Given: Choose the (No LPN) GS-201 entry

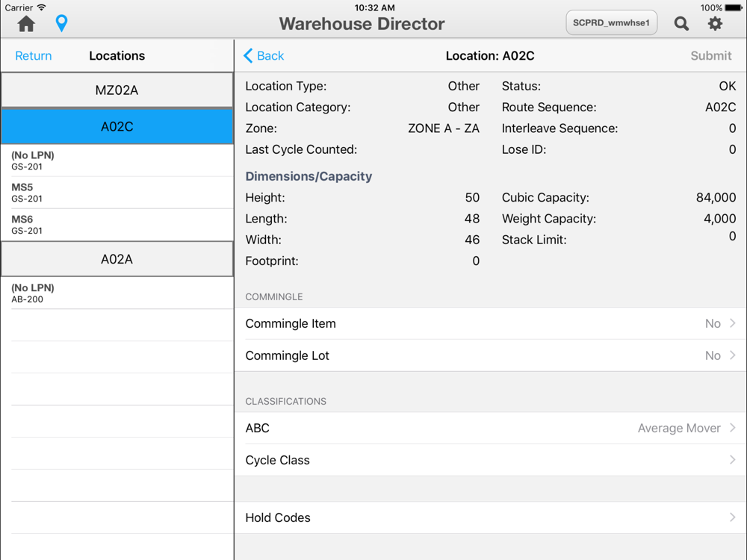Looking at the screenshot, I should [117, 161].
